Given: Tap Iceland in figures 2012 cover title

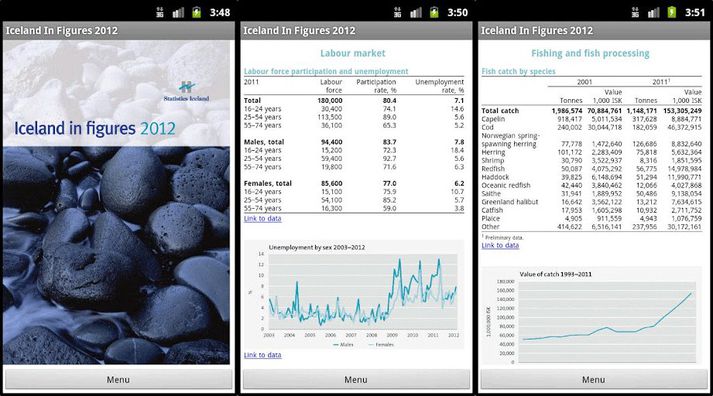Looking at the screenshot, I should pyautogui.click(x=95, y=128).
